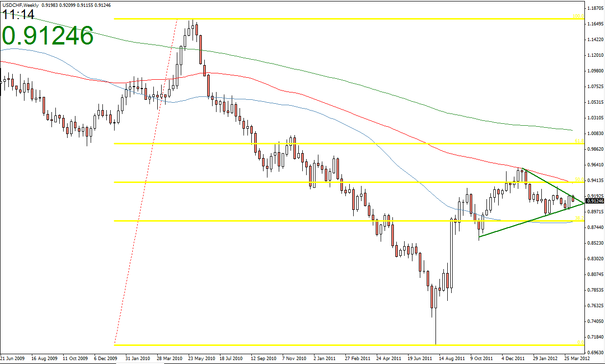Select the rising green triangle support trendline

tap(532, 220)
